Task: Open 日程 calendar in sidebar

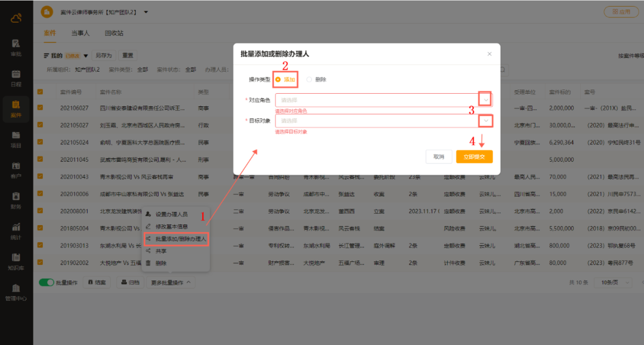Action: coord(16,78)
